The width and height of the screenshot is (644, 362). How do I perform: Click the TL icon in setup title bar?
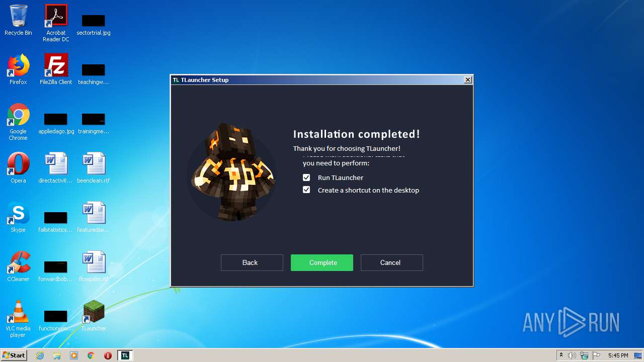[x=176, y=80]
